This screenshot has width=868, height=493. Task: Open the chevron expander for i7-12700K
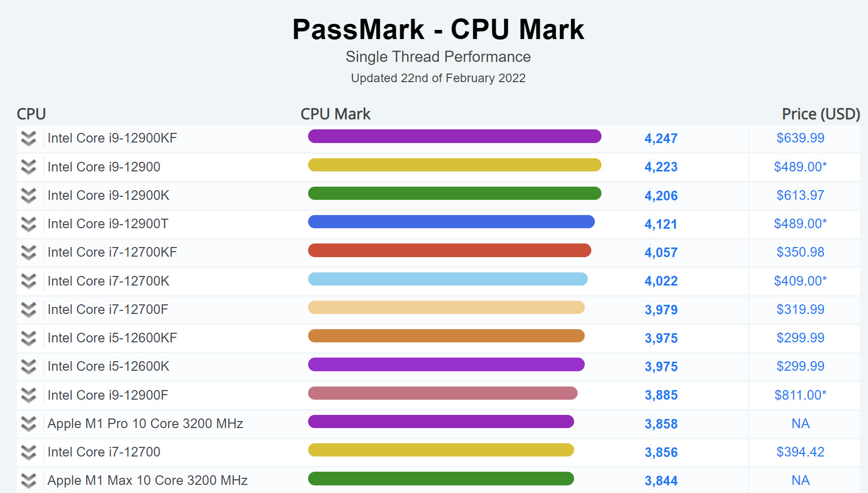(x=28, y=280)
